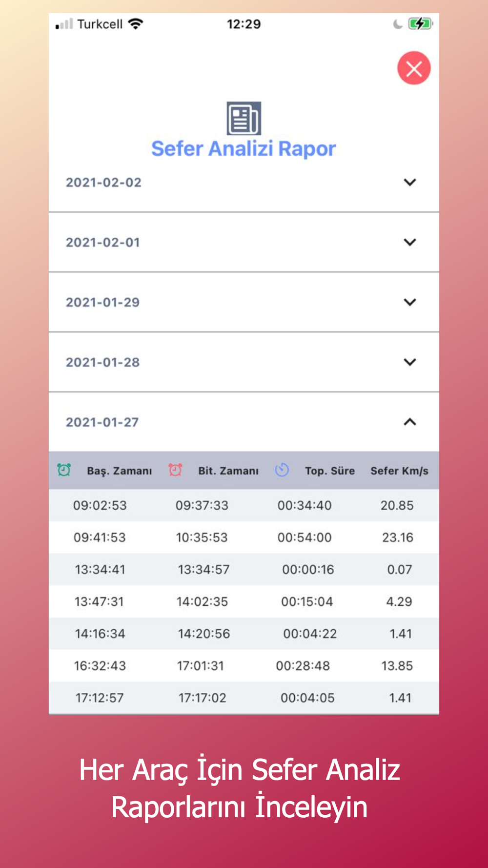Close the report with the red X button
Image resolution: width=488 pixels, height=868 pixels.
pos(414,68)
